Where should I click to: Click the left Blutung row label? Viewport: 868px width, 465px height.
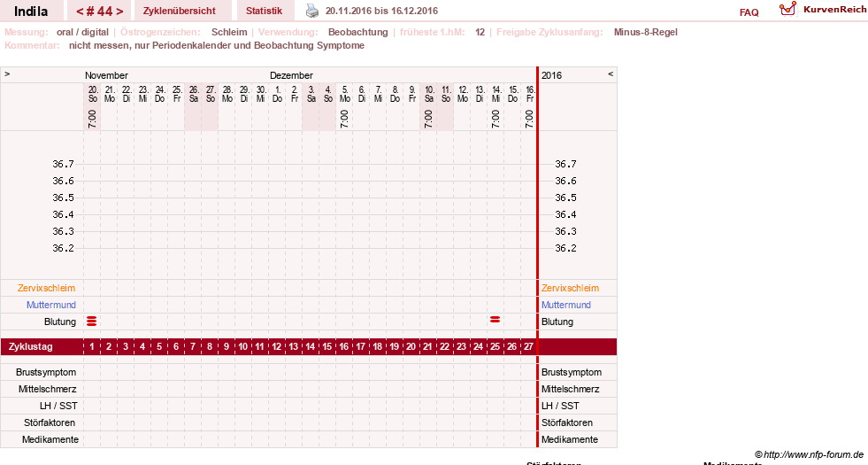click(x=60, y=322)
